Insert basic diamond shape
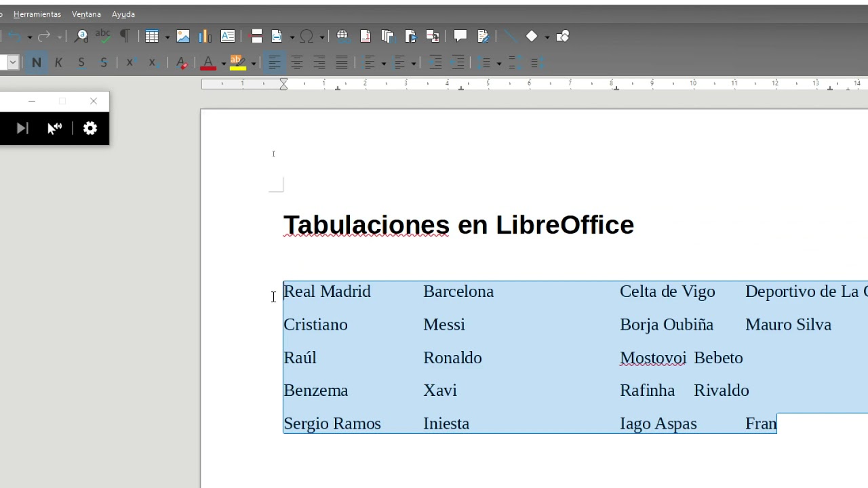Screen dimensions: 868x488 pyautogui.click(x=532, y=36)
